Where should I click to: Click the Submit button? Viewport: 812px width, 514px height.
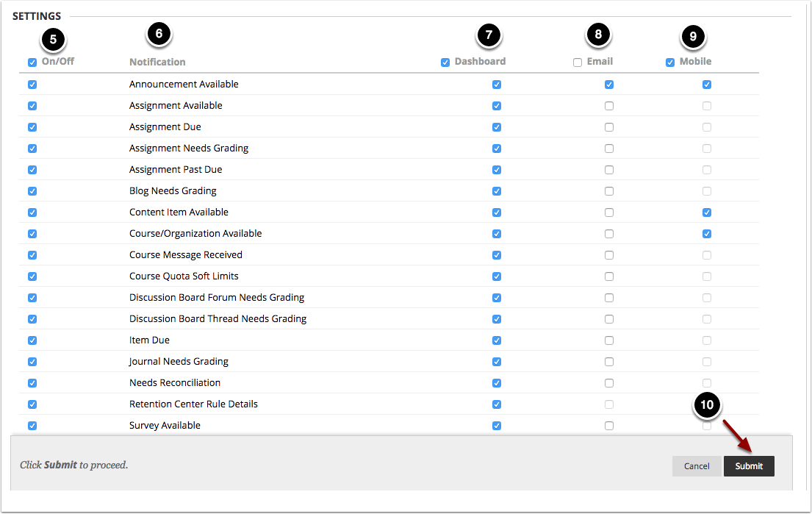coord(749,465)
